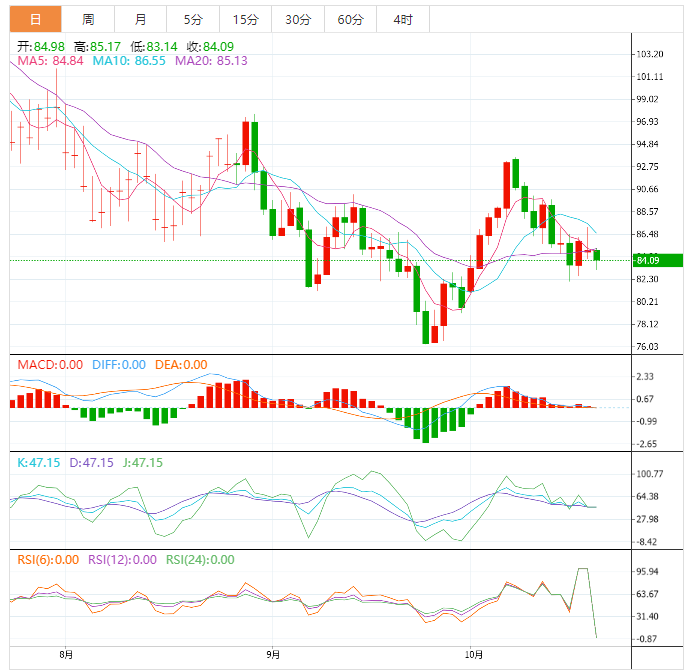This screenshot has width=691, height=672.
Task: Click the MACD indicator label
Action: [x=50, y=365]
